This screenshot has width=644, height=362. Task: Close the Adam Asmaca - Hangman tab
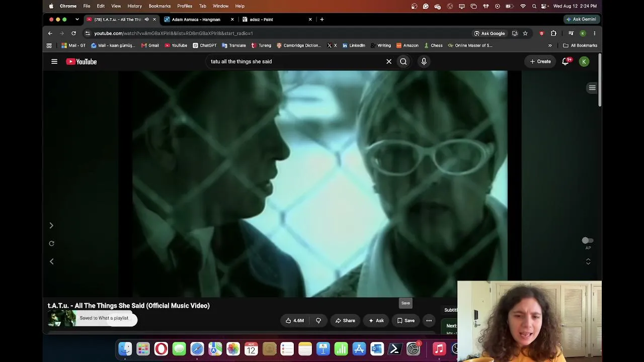(x=232, y=20)
